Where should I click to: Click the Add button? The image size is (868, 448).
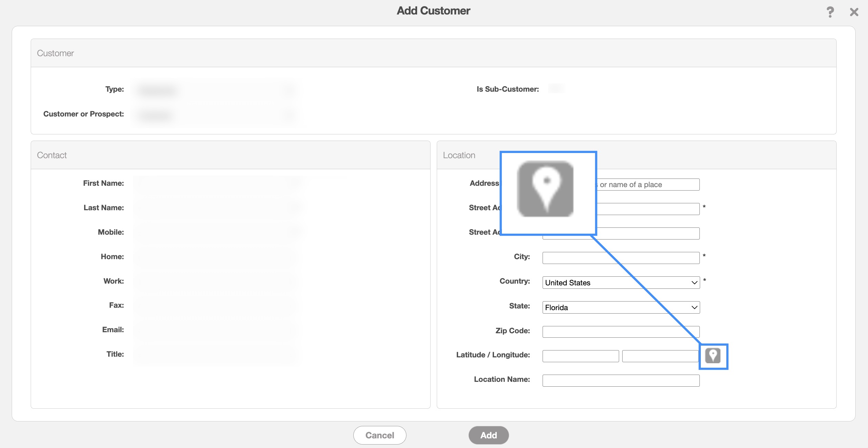pyautogui.click(x=488, y=435)
